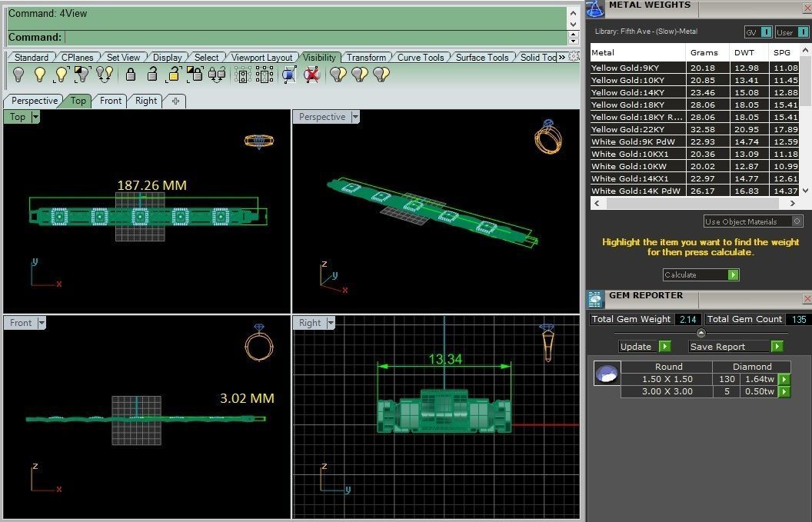Switch to the Perspective viewport tab
This screenshot has height=522, width=812.
[34, 101]
